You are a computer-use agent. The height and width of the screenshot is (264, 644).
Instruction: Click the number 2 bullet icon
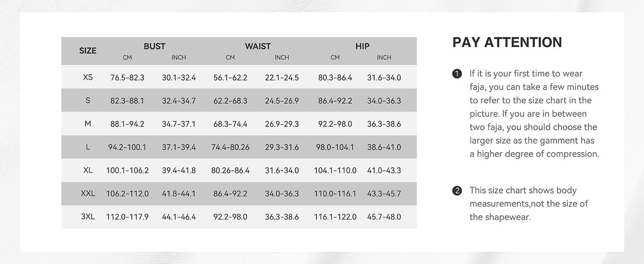(x=457, y=191)
